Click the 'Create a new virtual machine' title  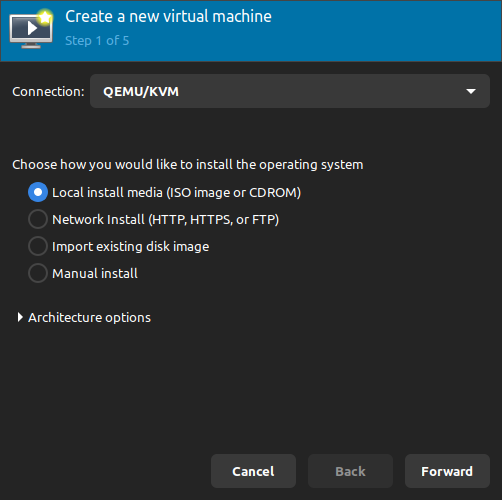[168, 17]
